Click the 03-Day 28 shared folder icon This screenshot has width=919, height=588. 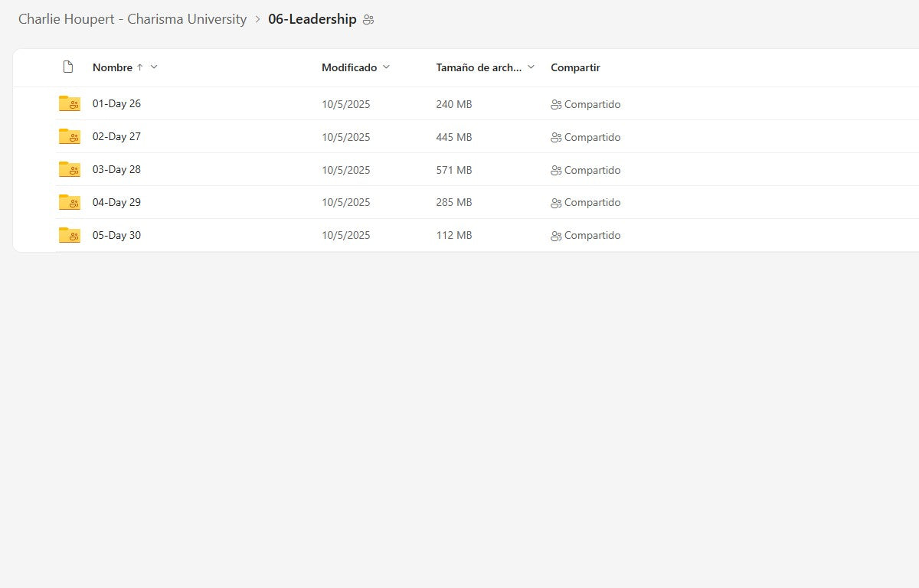coord(69,170)
